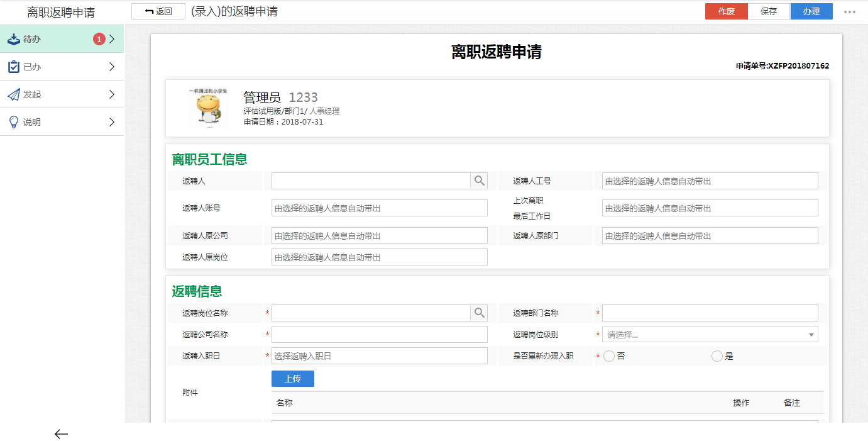868x441 pixels.
Task: Click the 返聘人账号 input field
Action: tap(380, 208)
